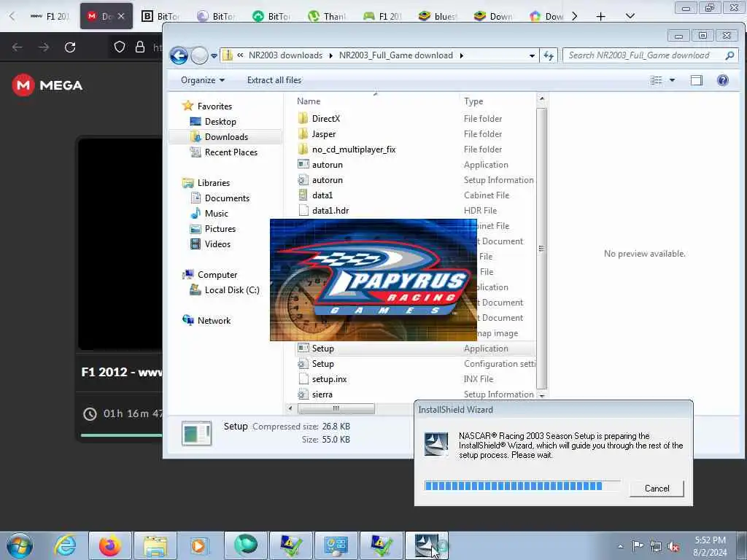Toggle the preview pane button

coord(696,80)
